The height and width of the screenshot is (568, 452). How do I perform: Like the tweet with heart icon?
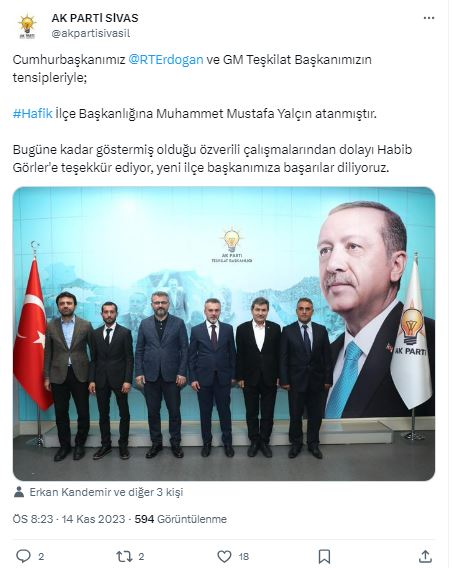[224, 556]
